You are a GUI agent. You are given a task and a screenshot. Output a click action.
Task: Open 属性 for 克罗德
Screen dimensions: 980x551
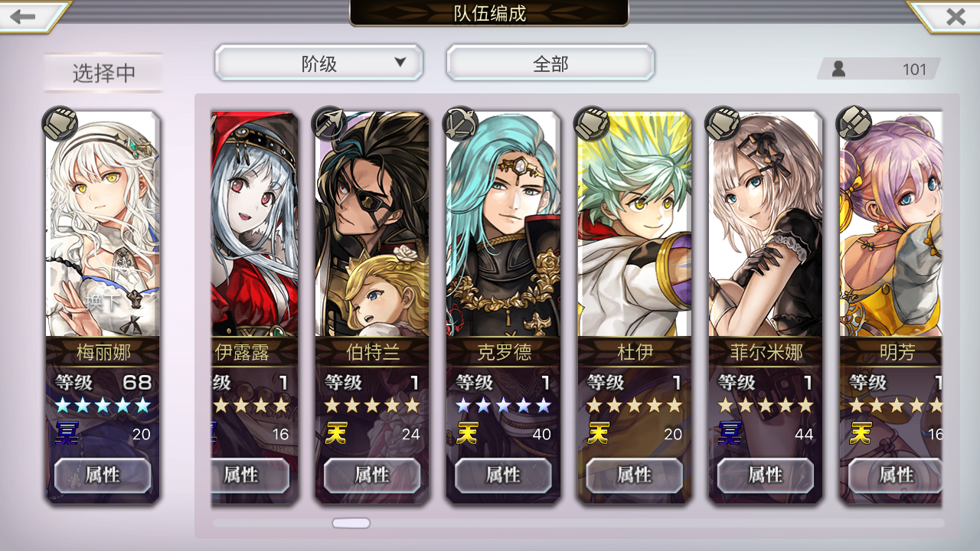pyautogui.click(x=503, y=475)
